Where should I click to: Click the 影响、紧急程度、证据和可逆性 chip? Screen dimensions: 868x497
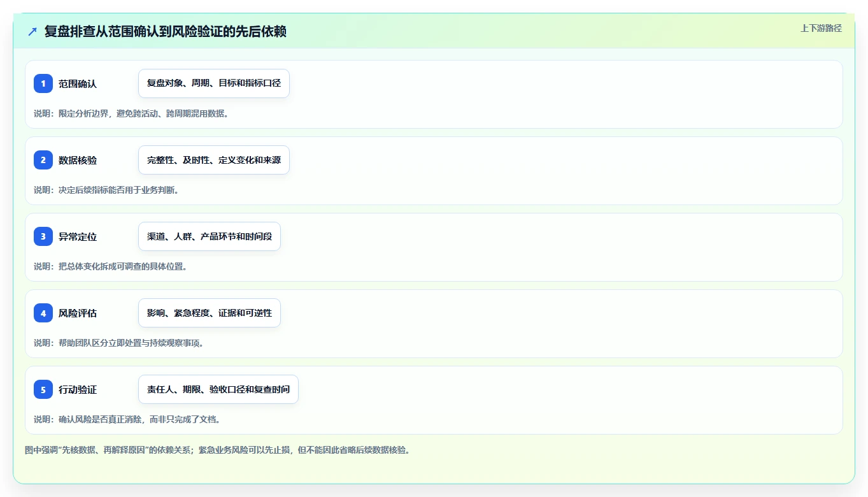tap(210, 313)
